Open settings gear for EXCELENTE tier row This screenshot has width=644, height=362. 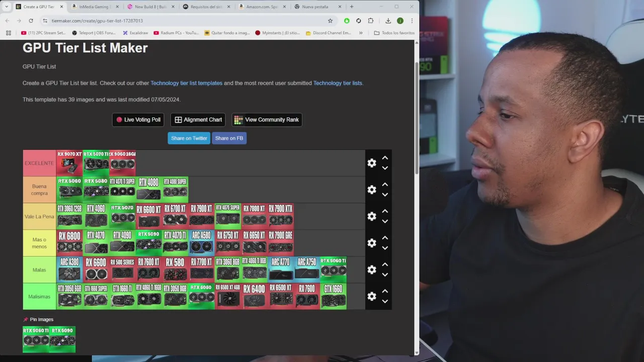[x=372, y=163]
